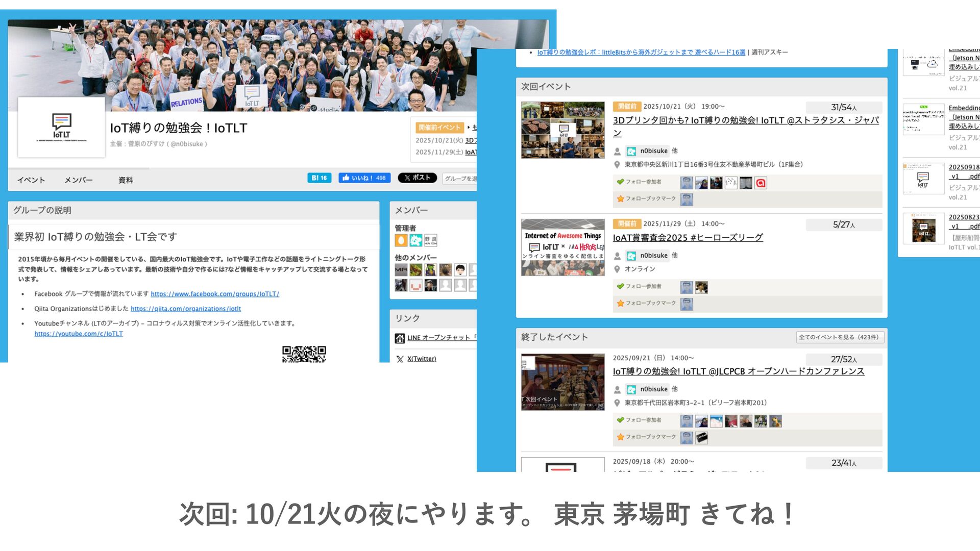The image size is (980, 551).
Task: Open the youtube.com/c/IoTLT link
Action: (x=79, y=334)
